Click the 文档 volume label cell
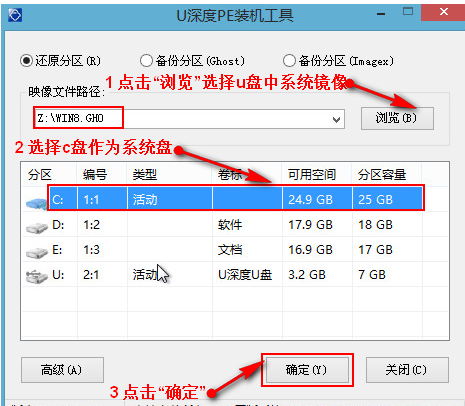Viewport: 465px width, 406px height. point(230,250)
